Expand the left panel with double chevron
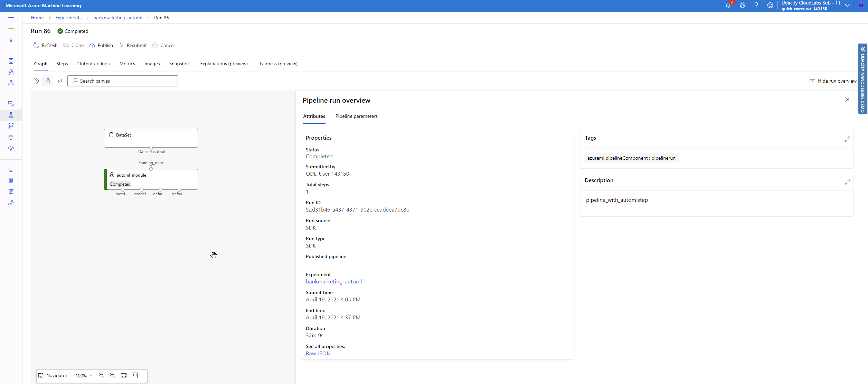Viewport: 868px width, 384px height. click(x=37, y=81)
